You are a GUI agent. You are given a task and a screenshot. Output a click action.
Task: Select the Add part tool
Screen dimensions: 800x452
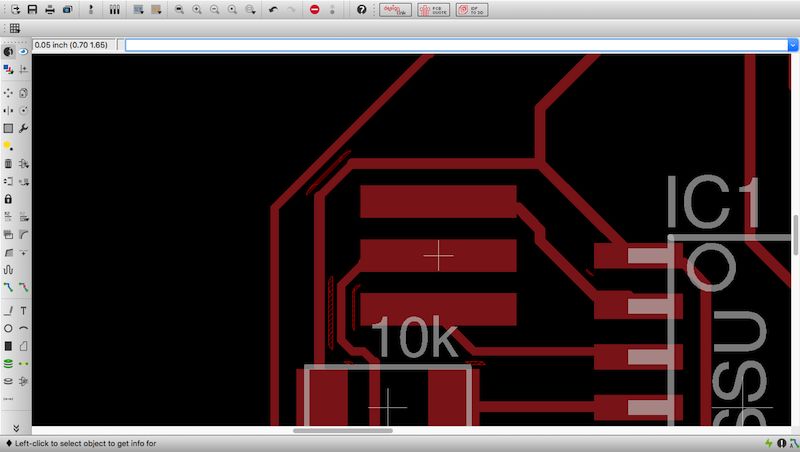click(23, 164)
